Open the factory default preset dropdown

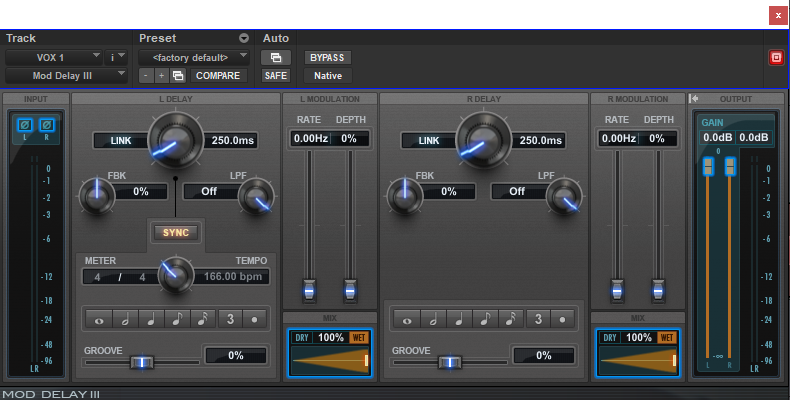coord(194,57)
